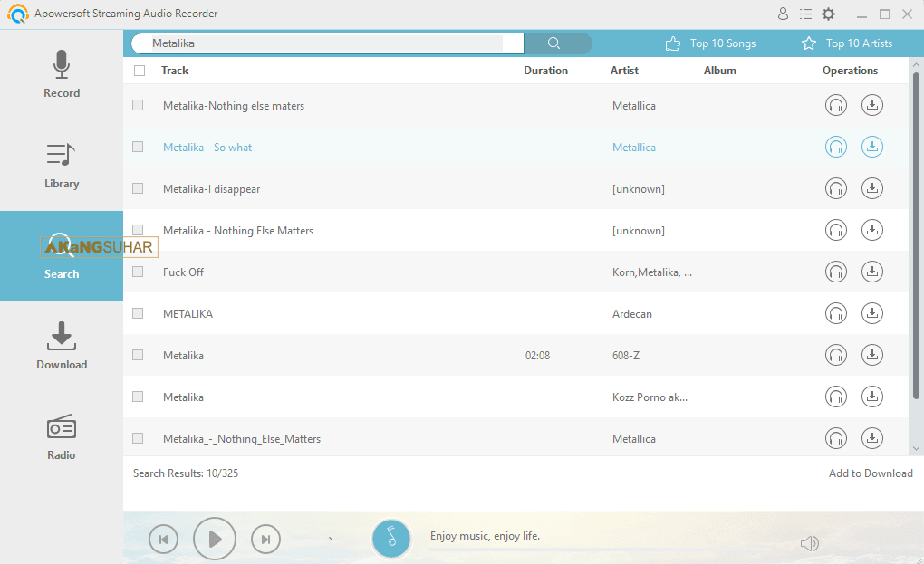
Task: Check the Metalika - So what checkbox
Action: click(138, 147)
